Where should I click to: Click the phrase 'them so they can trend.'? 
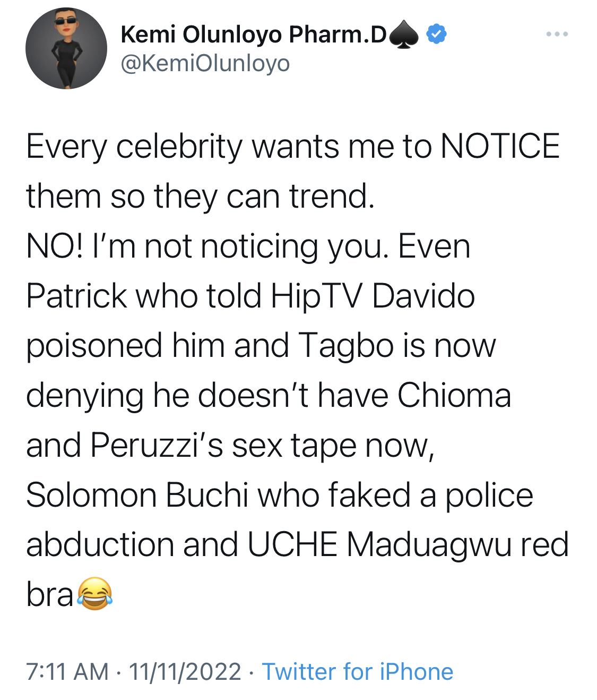pos(201,197)
